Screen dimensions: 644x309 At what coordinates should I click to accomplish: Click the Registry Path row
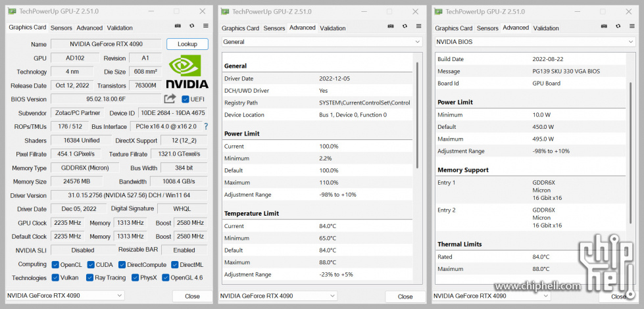pyautogui.click(x=318, y=103)
